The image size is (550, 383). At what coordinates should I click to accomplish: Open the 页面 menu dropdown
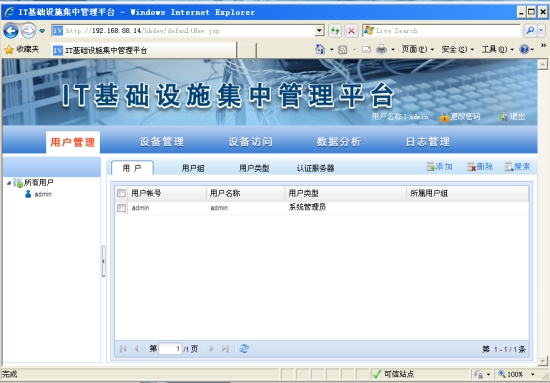[432, 50]
